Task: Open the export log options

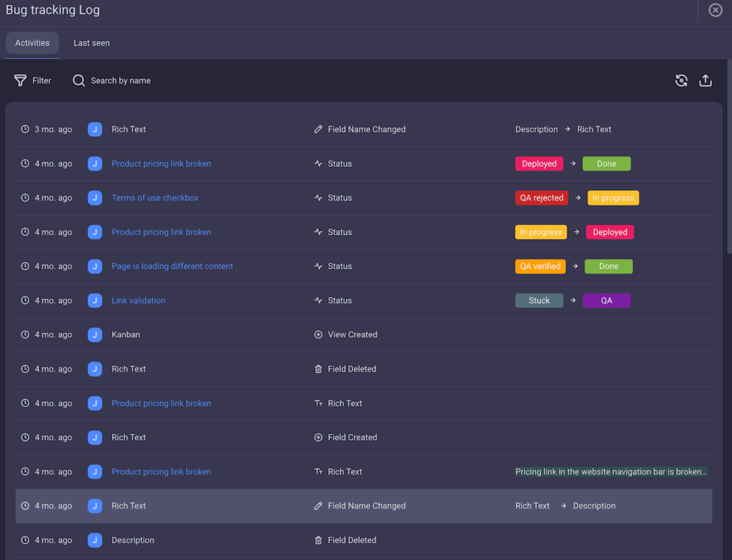Action: point(706,80)
